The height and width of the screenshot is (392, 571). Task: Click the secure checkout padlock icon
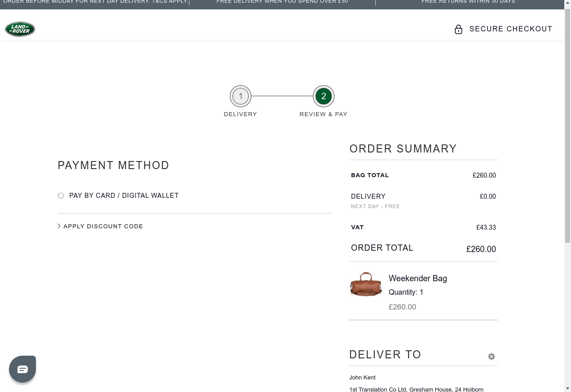tap(458, 30)
